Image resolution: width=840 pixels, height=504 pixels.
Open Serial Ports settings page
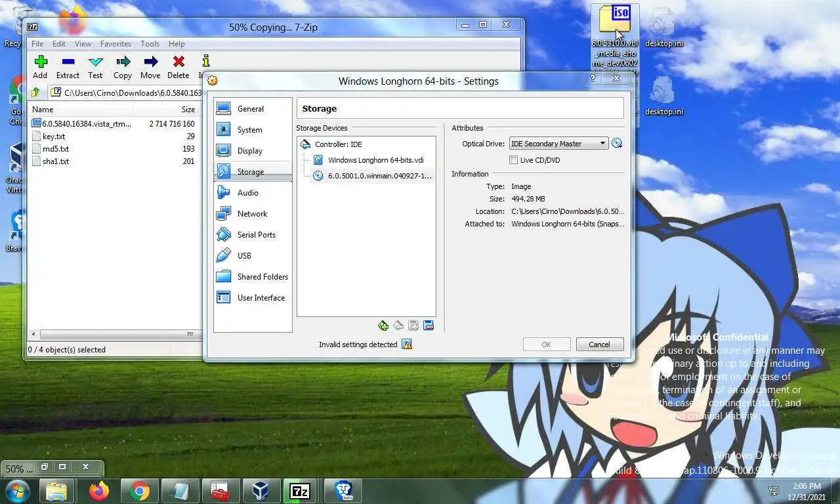pyautogui.click(x=253, y=235)
